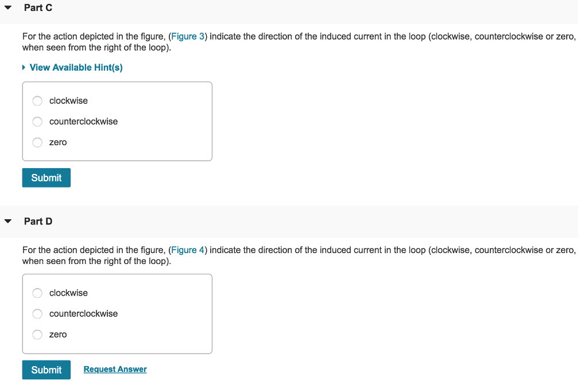Select zero in Part D
The image size is (588, 392).
click(37, 335)
